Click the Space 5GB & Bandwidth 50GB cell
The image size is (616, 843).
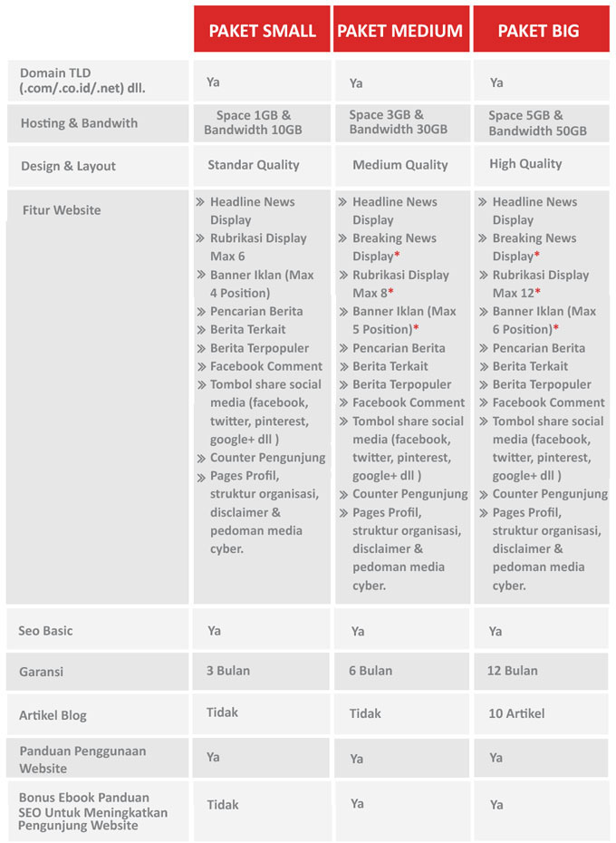click(x=537, y=123)
